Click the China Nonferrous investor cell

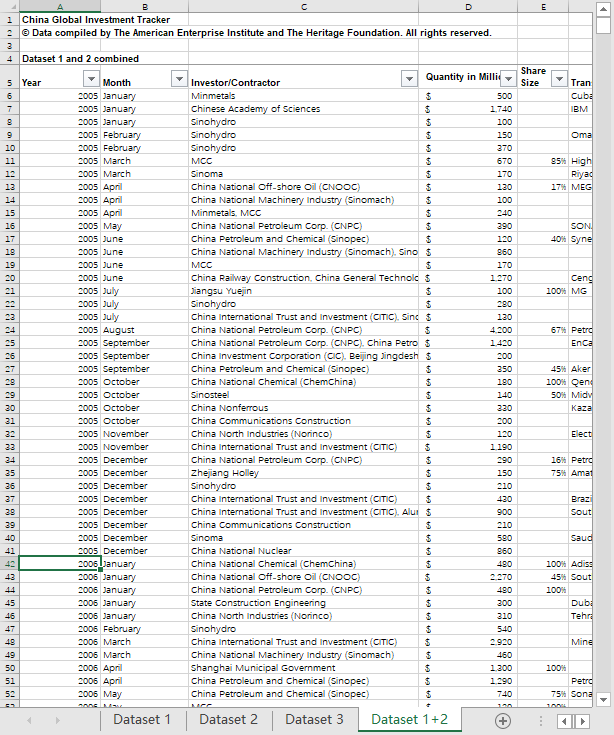point(304,408)
